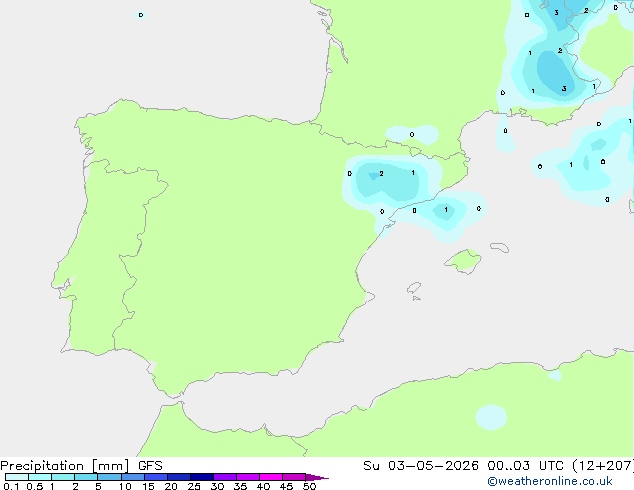The width and height of the screenshot is (634, 490).
Task: Click the '50' legend scale label
Action: point(309,486)
